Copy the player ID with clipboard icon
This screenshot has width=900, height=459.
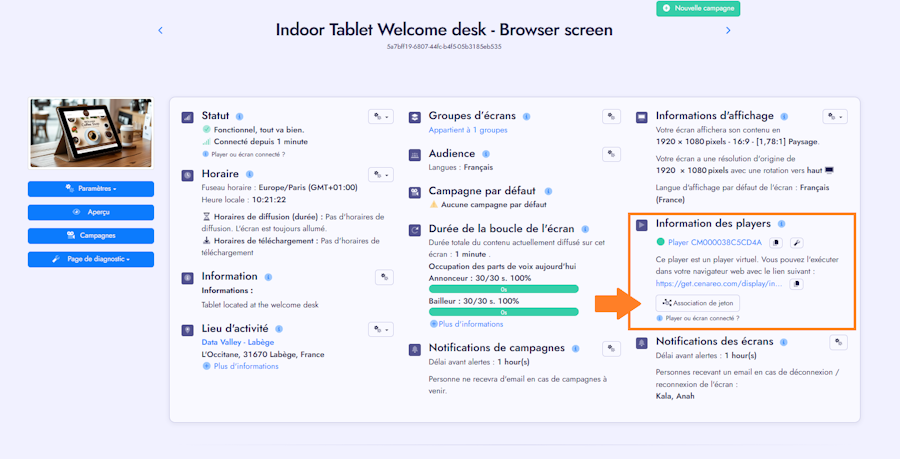pos(776,243)
